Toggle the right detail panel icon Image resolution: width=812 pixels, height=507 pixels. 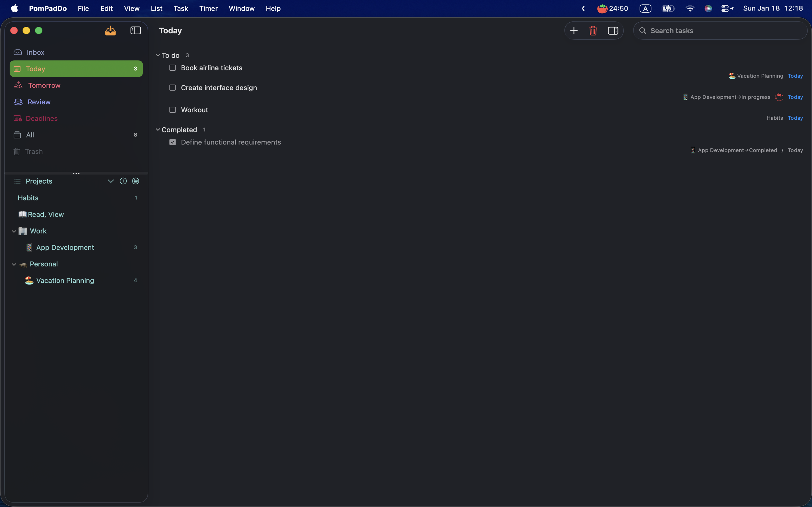pos(613,30)
